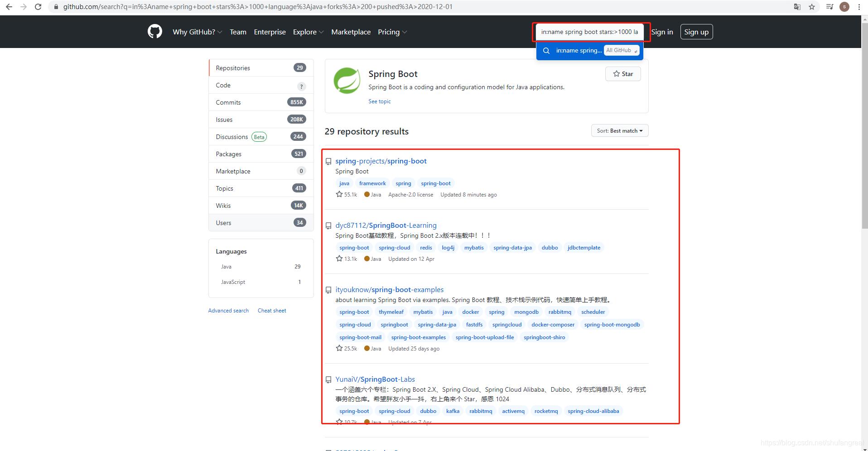Image resolution: width=868 pixels, height=451 pixels.
Task: Open the browser profile avatar
Action: coord(844,7)
